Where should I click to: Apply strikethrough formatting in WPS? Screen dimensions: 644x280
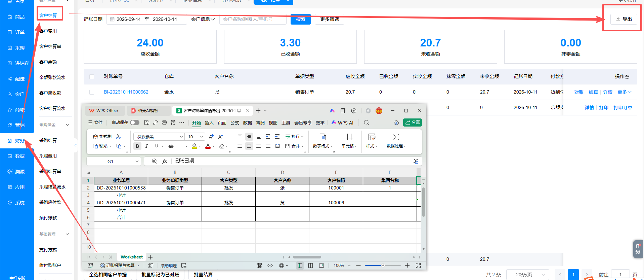pos(171,146)
